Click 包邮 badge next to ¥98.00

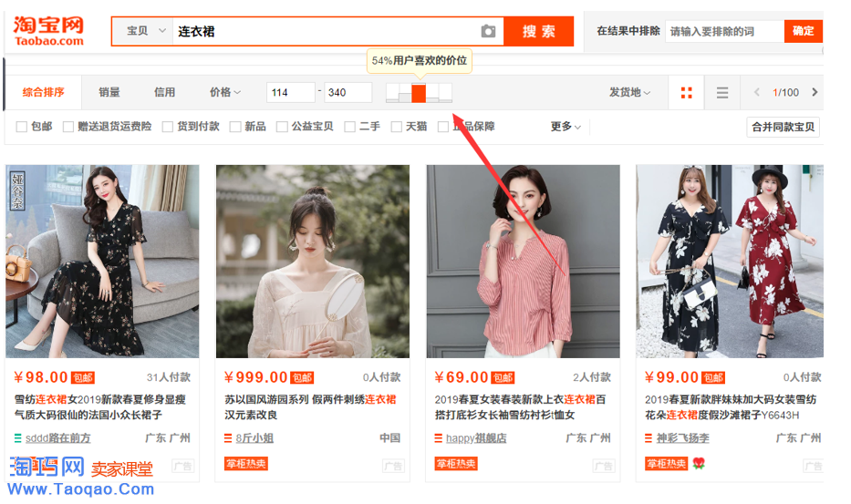(83, 377)
